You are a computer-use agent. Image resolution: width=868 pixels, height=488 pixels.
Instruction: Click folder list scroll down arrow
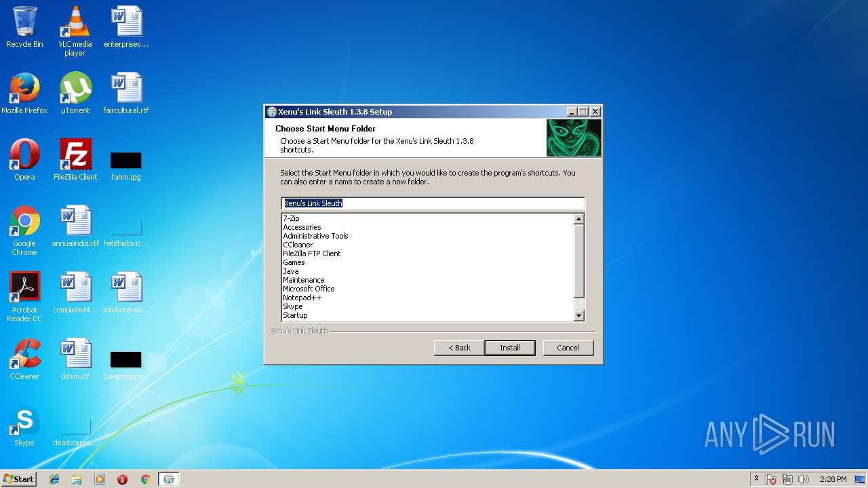pyautogui.click(x=578, y=315)
